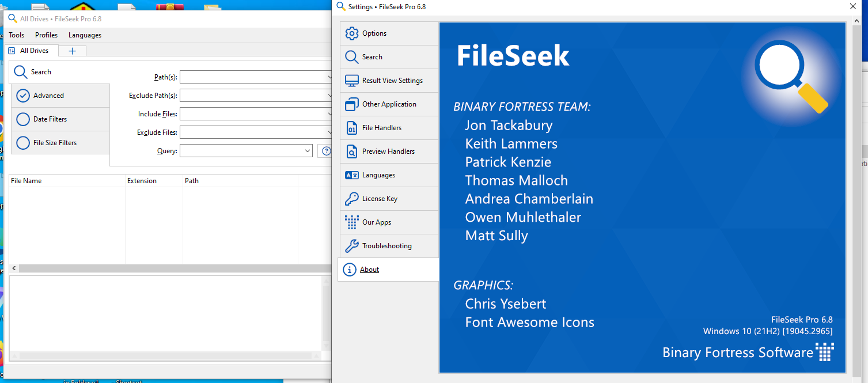The height and width of the screenshot is (383, 868).
Task: Click the Include Files combo box
Action: tap(253, 114)
